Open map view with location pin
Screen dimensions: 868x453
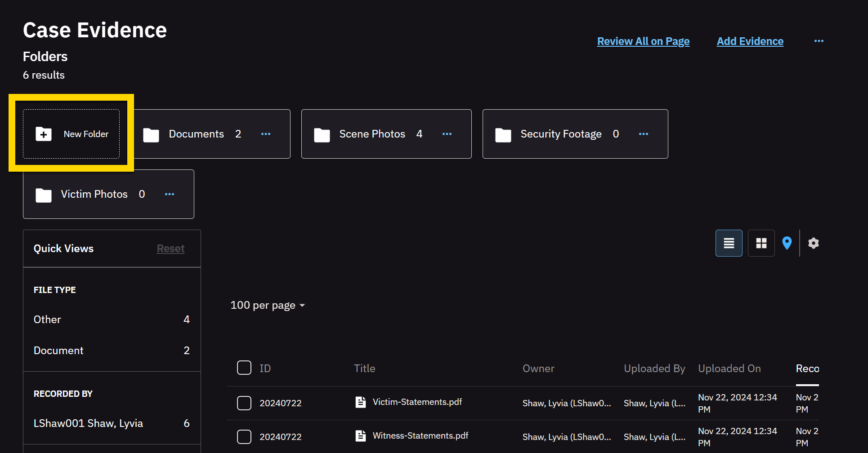pos(787,243)
